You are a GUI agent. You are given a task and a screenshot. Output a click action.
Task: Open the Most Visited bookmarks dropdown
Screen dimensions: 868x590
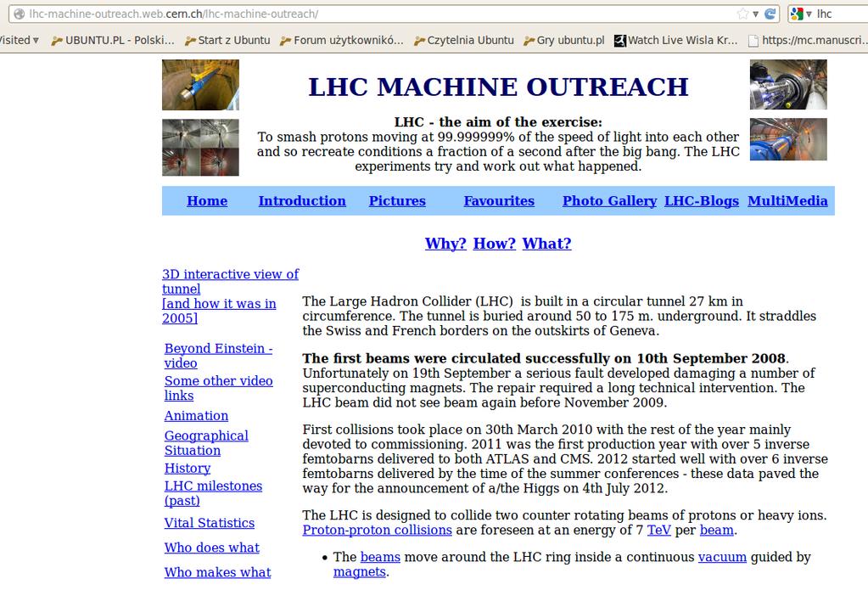pyautogui.click(x=19, y=40)
